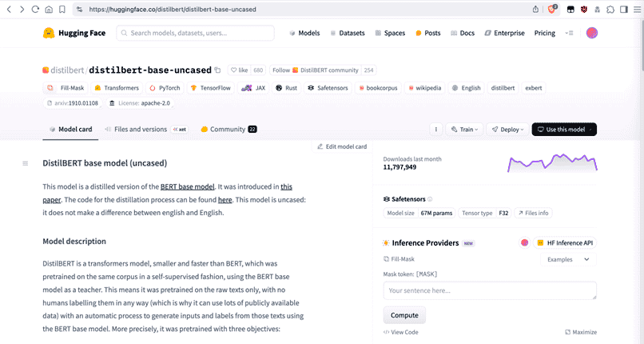Click the JAX tag
The height and width of the screenshot is (344, 644).
pyautogui.click(x=253, y=88)
